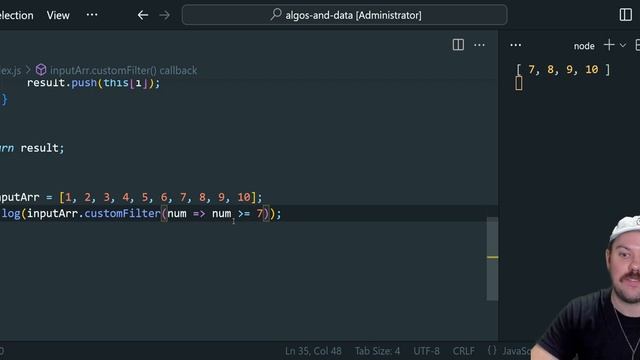Click the curly braces language icon in status bar
The image size is (640, 360).
pos(492,351)
